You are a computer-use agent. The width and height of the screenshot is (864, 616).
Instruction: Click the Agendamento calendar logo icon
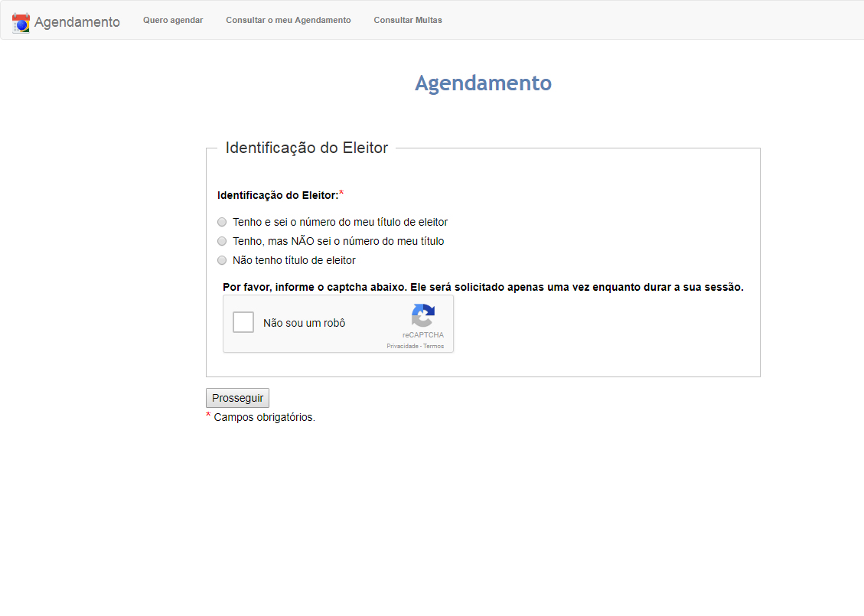click(x=21, y=22)
